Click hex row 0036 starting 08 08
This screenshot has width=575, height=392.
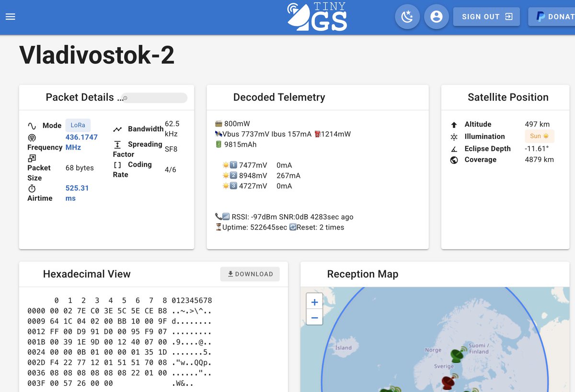click(x=120, y=373)
